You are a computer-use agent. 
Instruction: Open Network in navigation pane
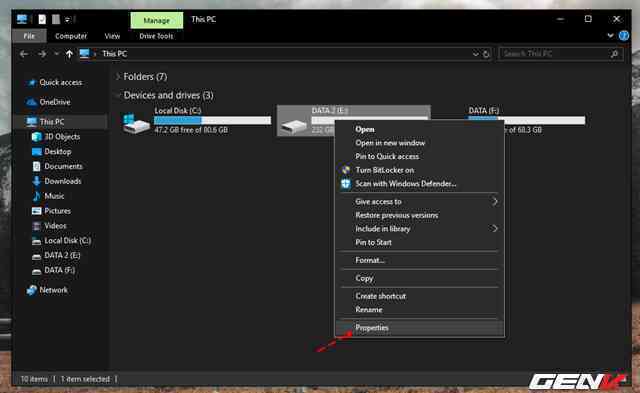point(53,290)
